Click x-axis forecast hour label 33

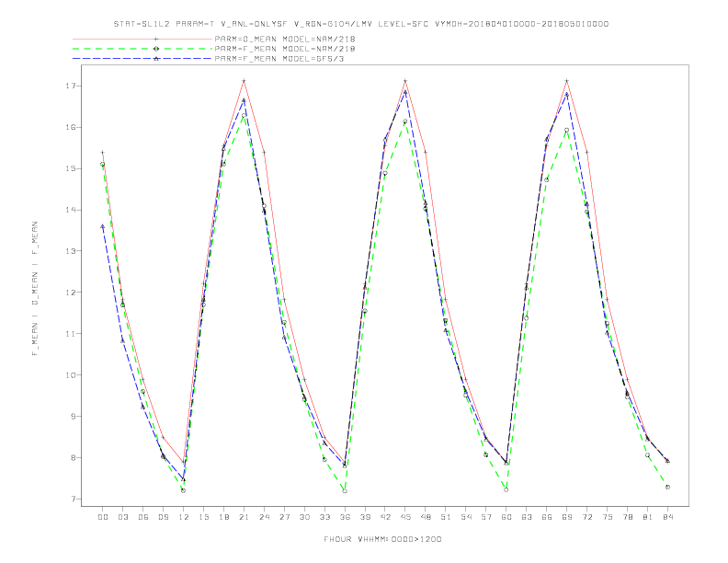tap(324, 517)
